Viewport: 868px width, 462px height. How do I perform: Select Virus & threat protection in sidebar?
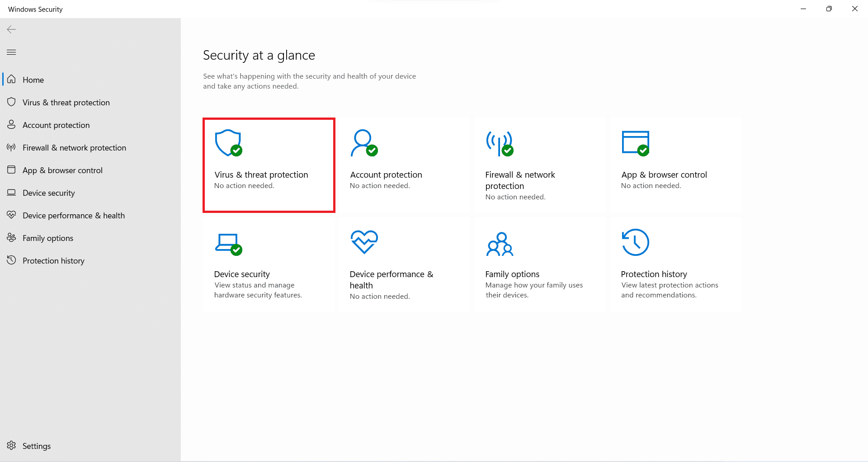(66, 102)
